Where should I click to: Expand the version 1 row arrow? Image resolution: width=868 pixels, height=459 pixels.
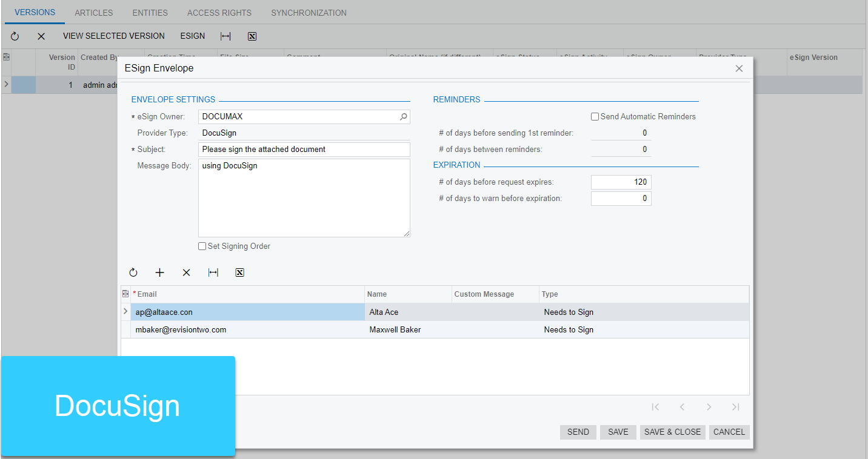(6, 84)
